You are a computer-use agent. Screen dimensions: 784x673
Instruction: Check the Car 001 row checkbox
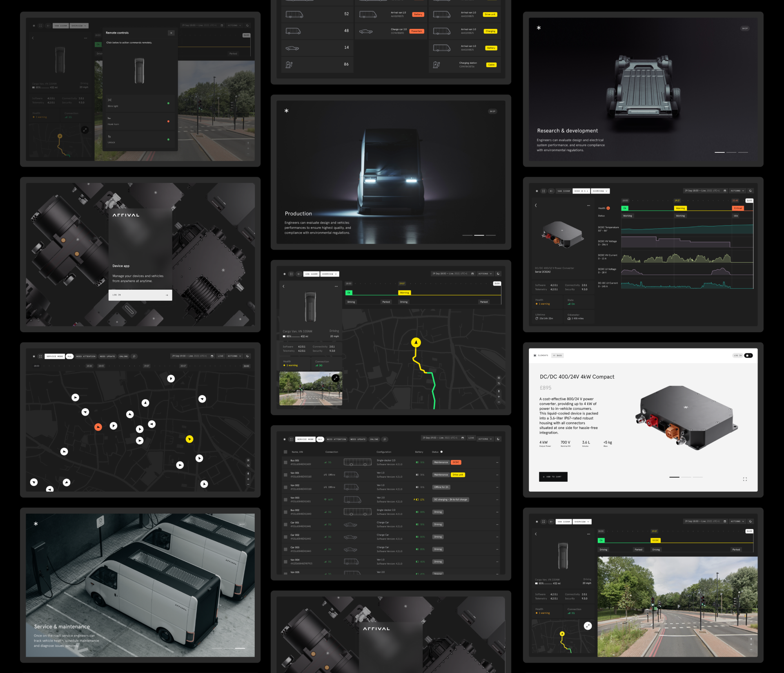[285, 524]
